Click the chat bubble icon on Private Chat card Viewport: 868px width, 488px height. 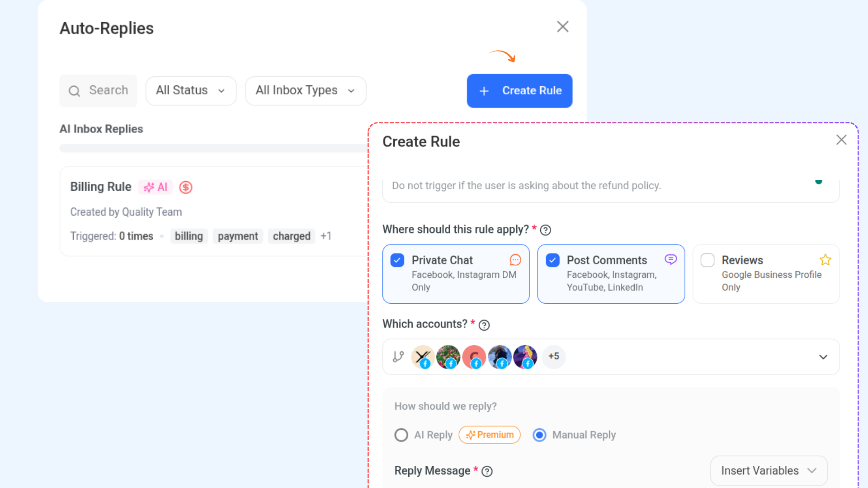[515, 260]
